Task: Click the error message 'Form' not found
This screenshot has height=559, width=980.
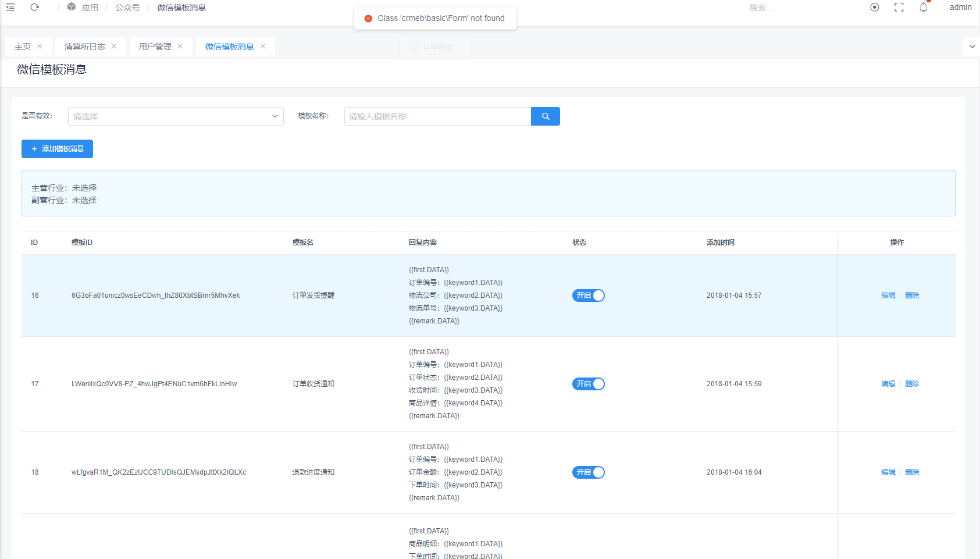Action: coord(441,19)
